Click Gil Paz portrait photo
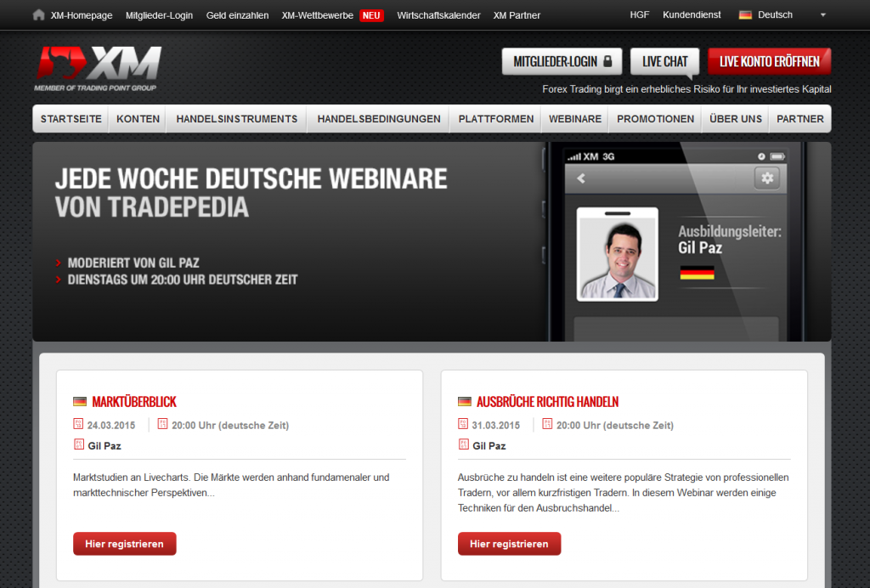This screenshot has height=588, width=870. (617, 255)
